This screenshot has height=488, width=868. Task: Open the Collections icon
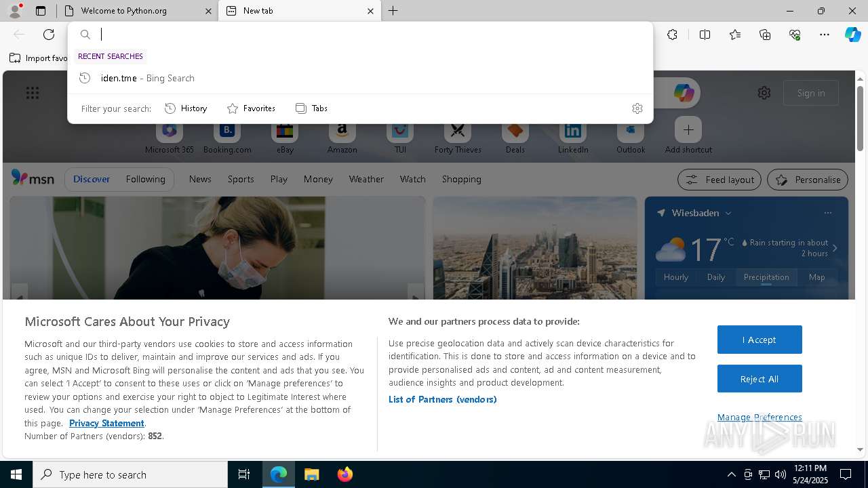pos(765,35)
